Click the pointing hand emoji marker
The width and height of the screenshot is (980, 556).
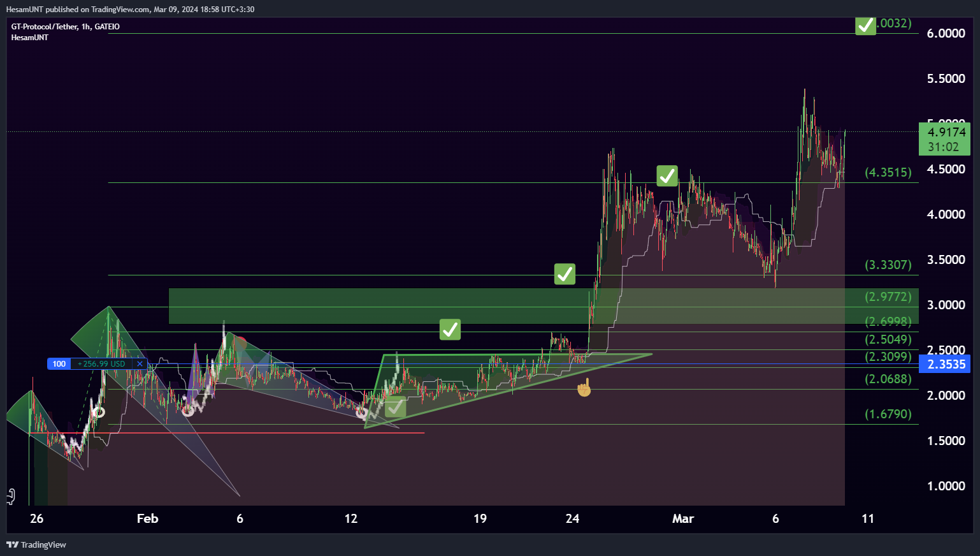(x=584, y=387)
